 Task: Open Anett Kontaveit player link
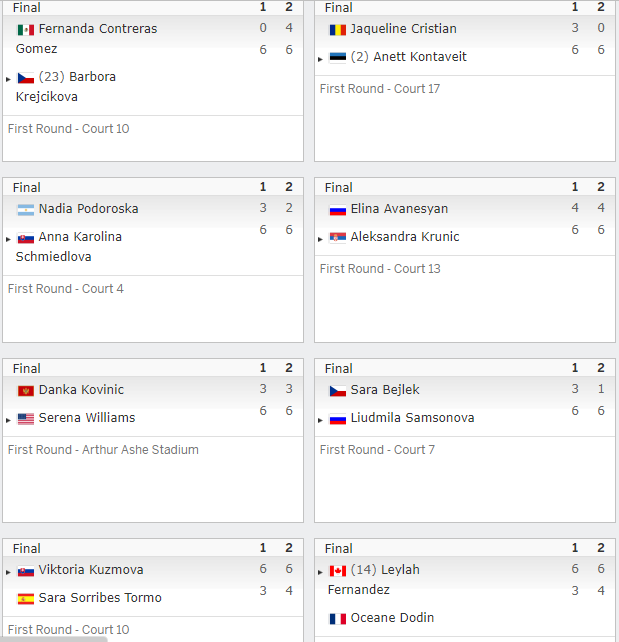420,57
